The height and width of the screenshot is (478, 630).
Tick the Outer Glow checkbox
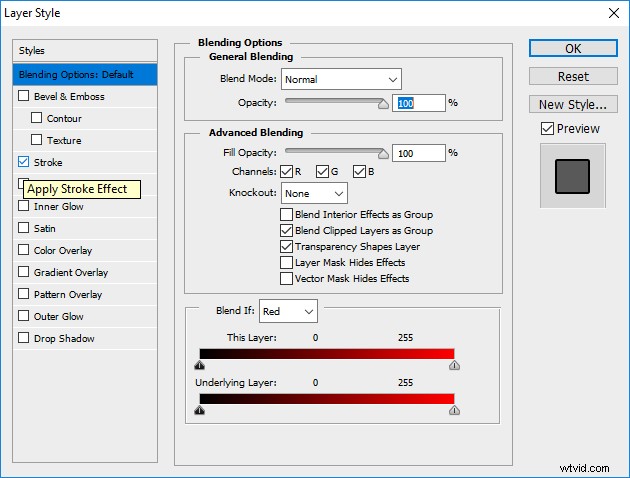click(x=24, y=316)
